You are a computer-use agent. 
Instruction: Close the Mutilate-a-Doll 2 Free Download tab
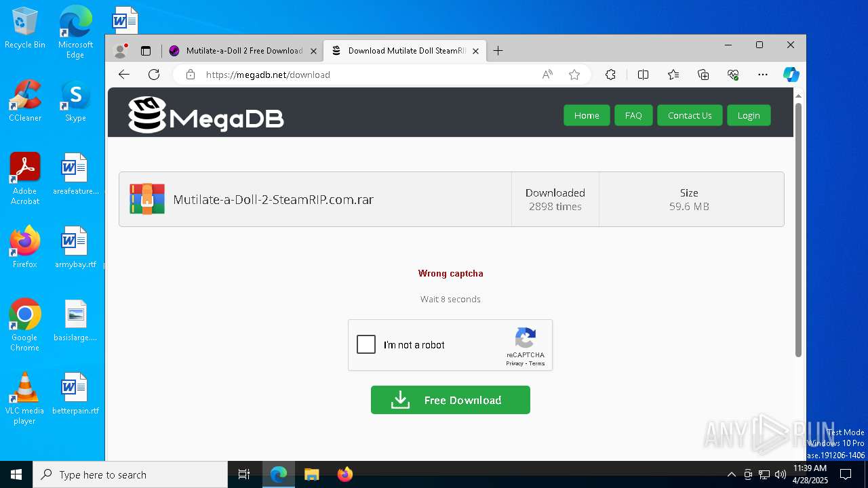[313, 51]
